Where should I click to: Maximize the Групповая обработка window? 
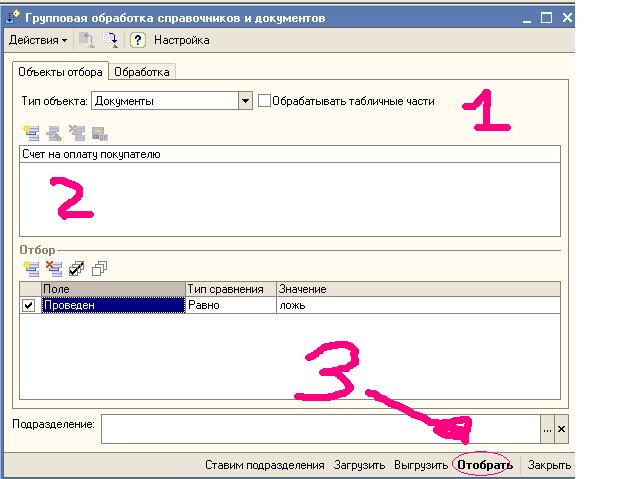pos(547,18)
